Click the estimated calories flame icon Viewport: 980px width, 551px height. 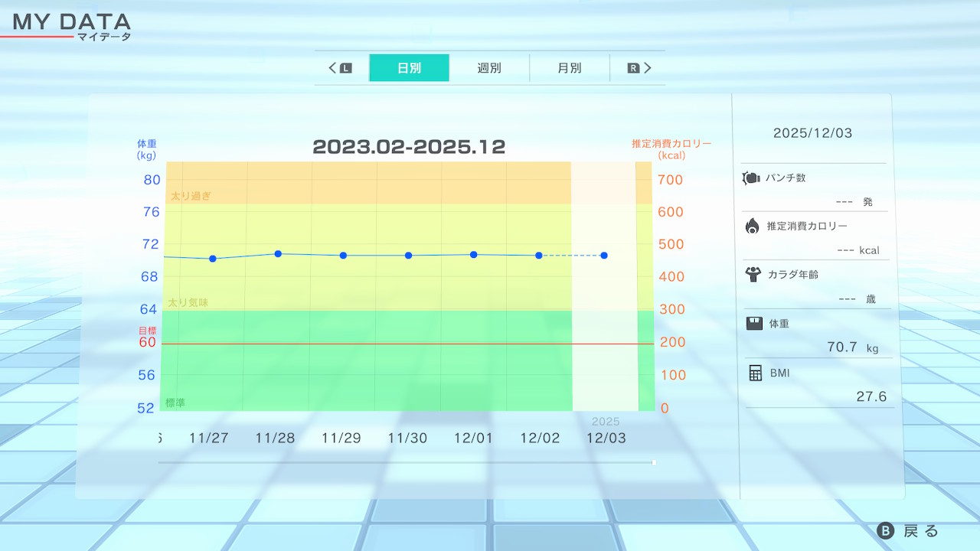coord(752,226)
